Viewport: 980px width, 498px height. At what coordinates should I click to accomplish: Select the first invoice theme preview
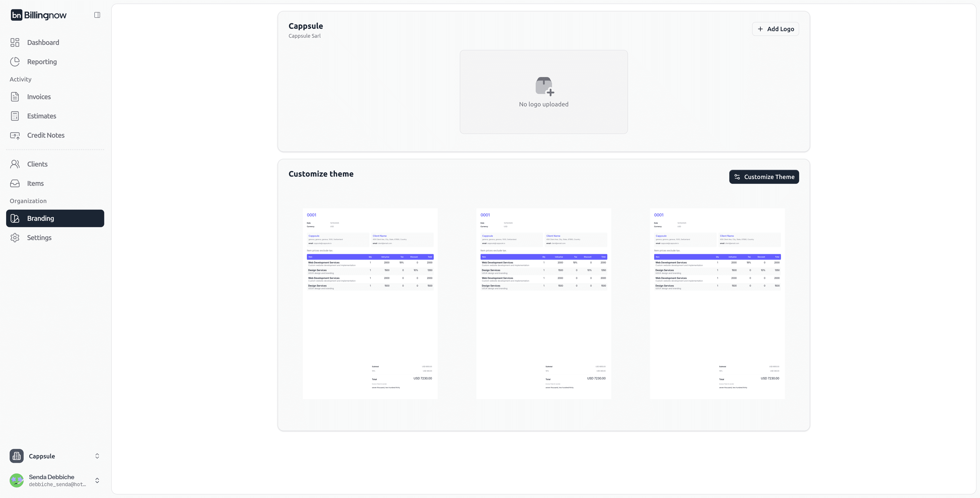370,303
